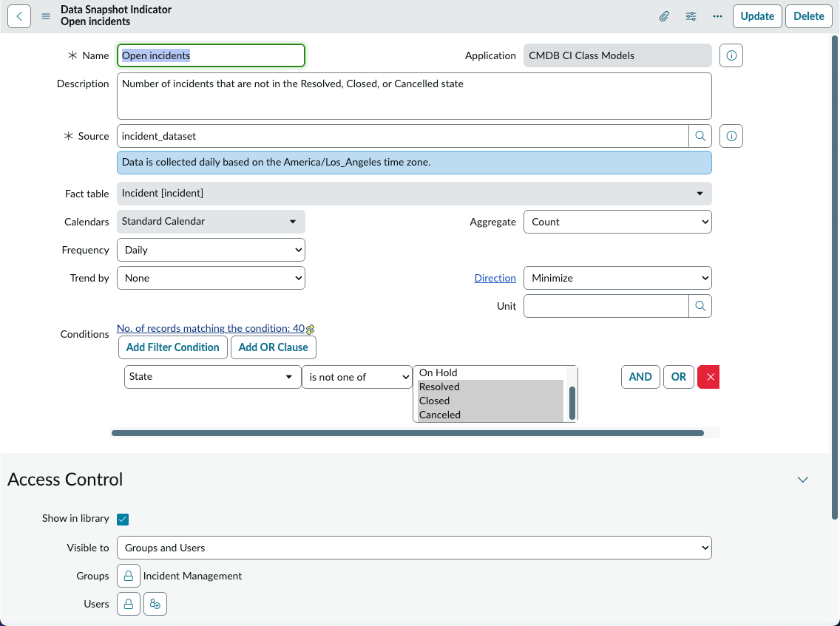Click into the Source input field
The width and height of the screenshot is (840, 626).
[x=402, y=136]
